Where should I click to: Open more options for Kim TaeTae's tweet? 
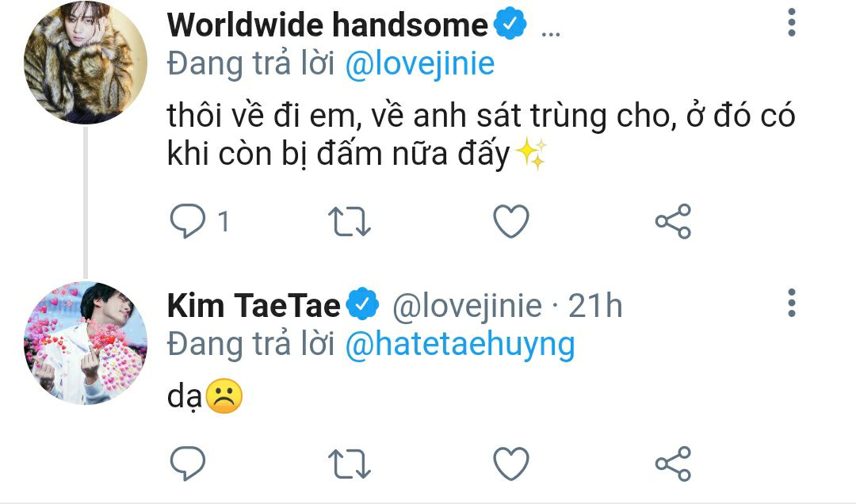[791, 303]
